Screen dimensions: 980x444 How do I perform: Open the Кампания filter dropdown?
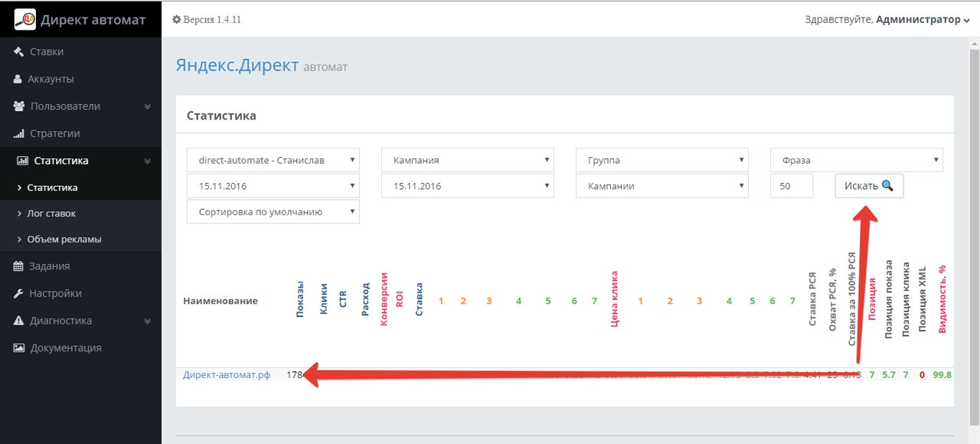click(x=467, y=161)
